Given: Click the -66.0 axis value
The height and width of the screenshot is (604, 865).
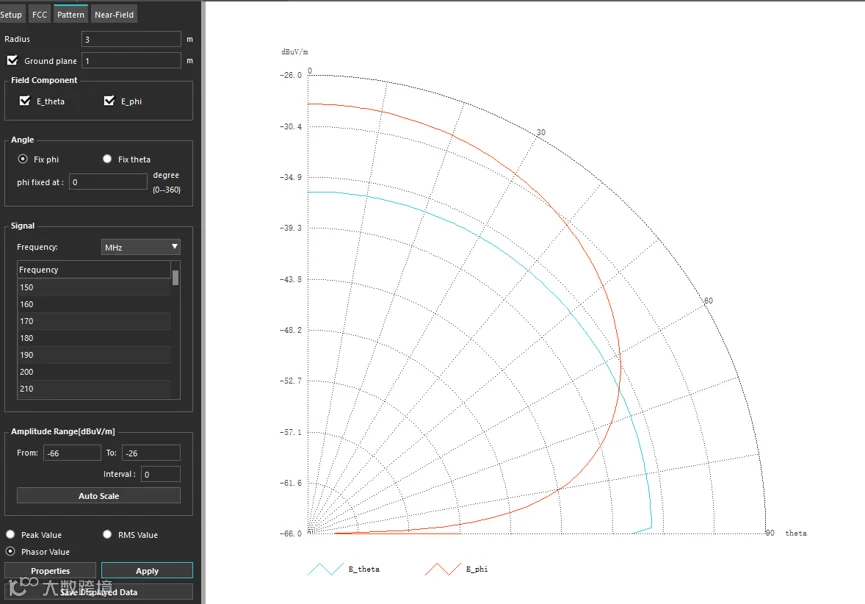Looking at the screenshot, I should (x=291, y=533).
